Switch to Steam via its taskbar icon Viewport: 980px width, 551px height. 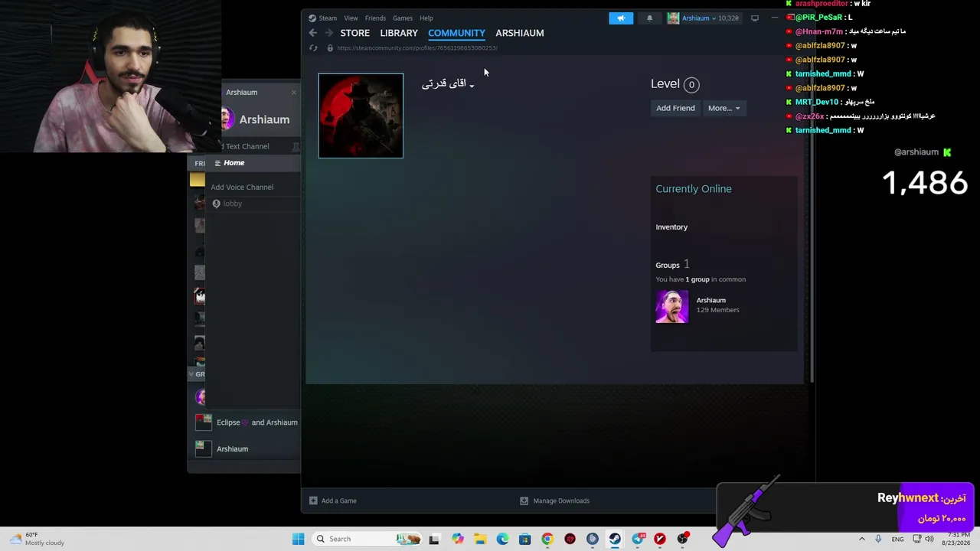[615, 539]
